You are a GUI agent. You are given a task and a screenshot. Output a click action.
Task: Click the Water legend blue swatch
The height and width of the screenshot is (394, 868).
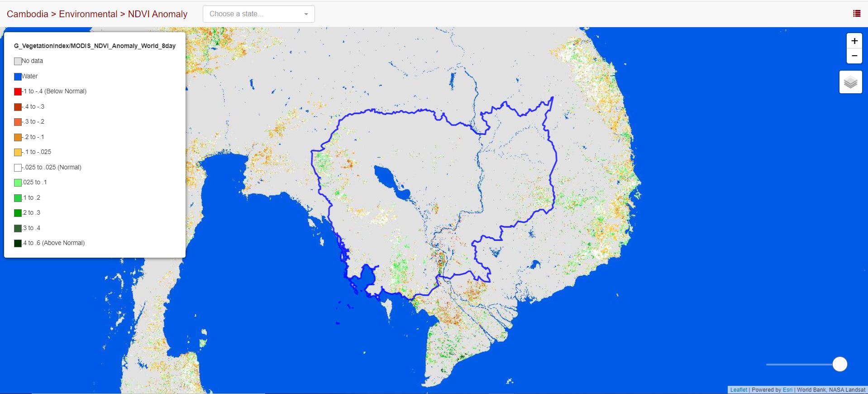(x=18, y=77)
